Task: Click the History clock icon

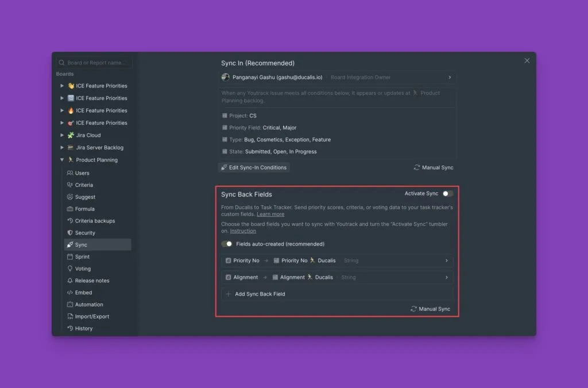Action: (x=70, y=328)
